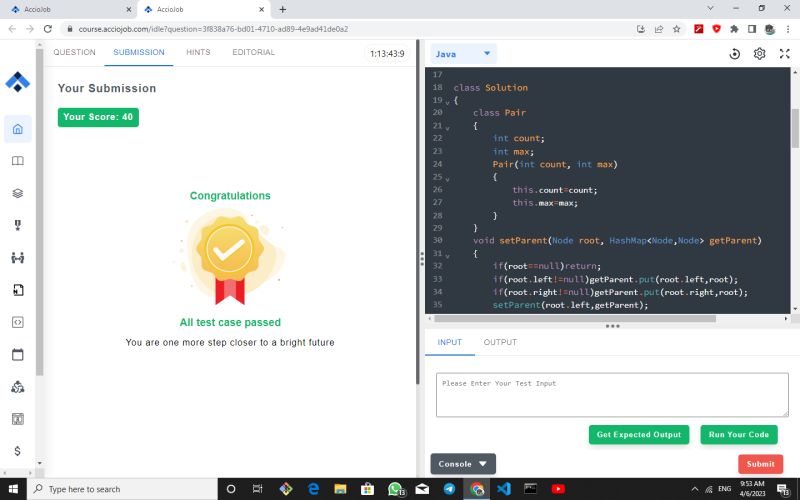Click the open book icon in sidebar
800x500 pixels.
tap(17, 161)
